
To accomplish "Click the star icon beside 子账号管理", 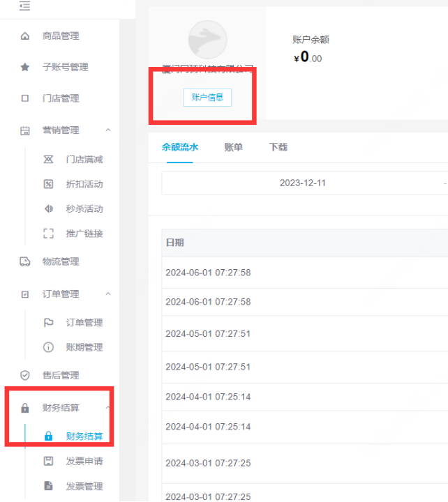I will 25,68.
